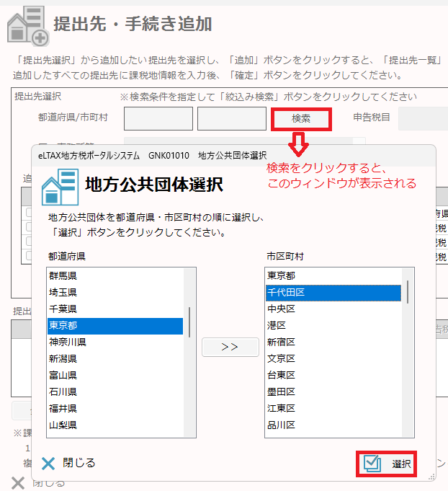This screenshot has height=491, width=448.
Task: Select 新宿区 in municipality list
Action: pyautogui.click(x=333, y=342)
